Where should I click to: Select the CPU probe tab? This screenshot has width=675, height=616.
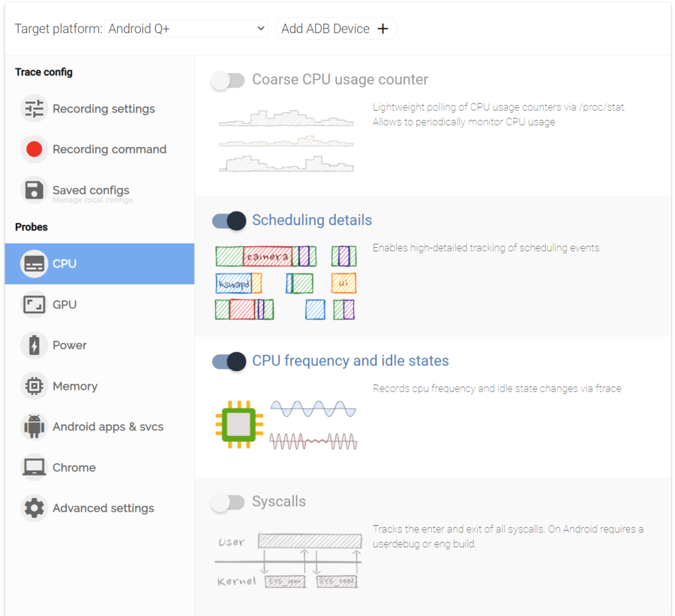pos(99,264)
